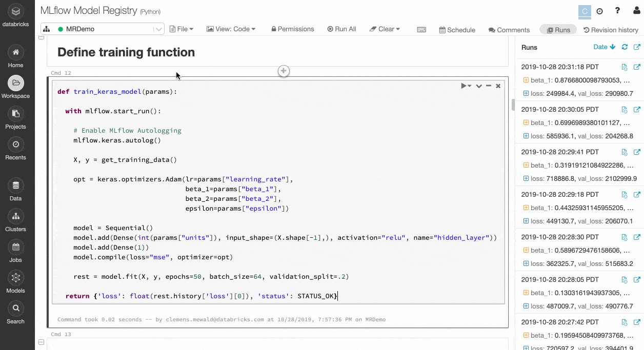
Task: Add a new cell with plus button
Action: click(x=284, y=71)
